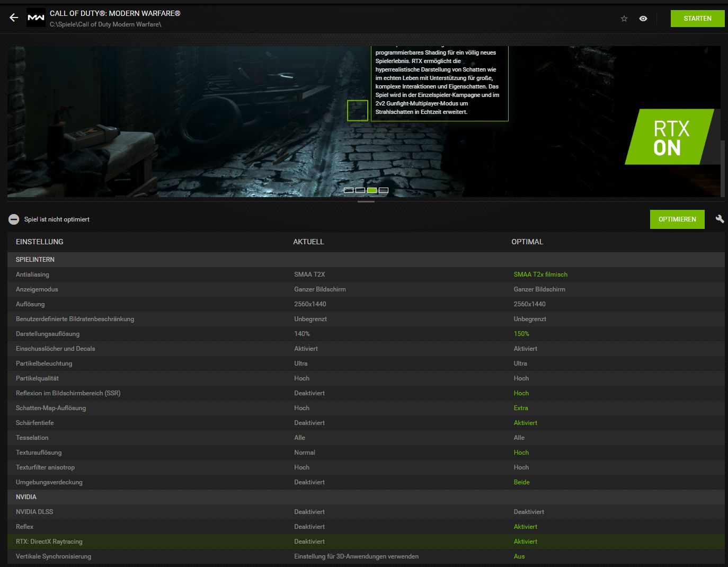Click the EINSTELLUNG column header
728x567 pixels.
tap(40, 242)
